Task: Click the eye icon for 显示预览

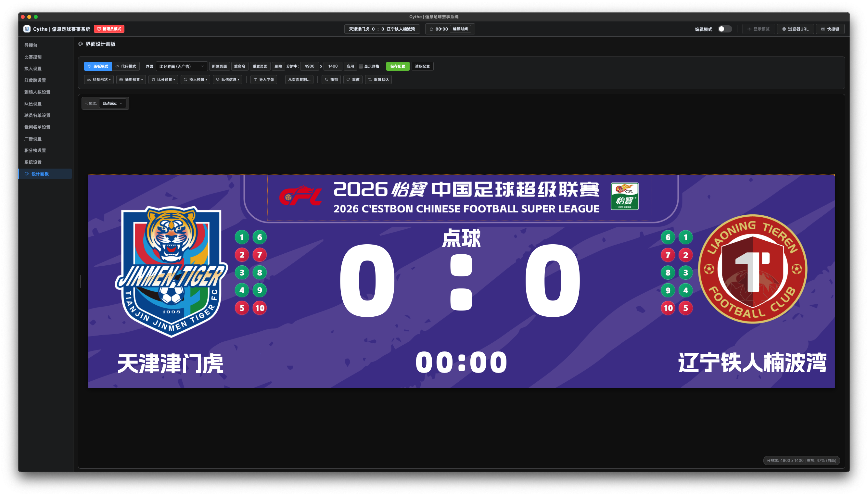Action: (x=749, y=29)
